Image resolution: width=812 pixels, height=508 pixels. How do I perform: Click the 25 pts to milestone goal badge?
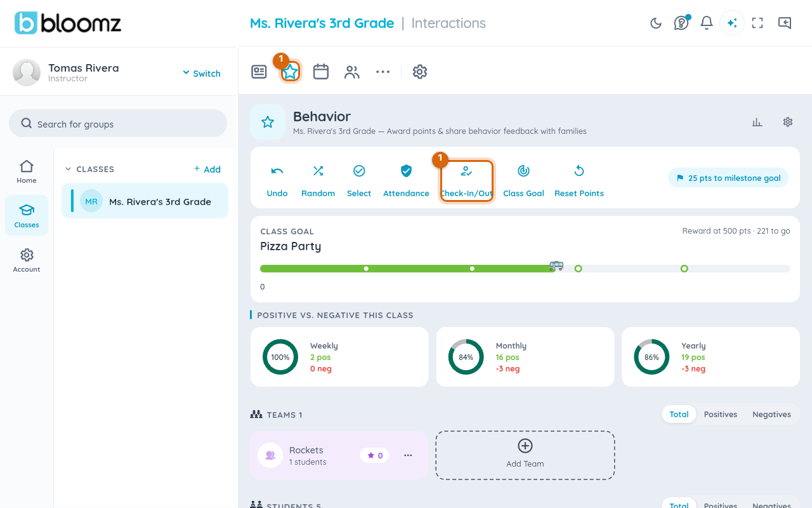(728, 178)
